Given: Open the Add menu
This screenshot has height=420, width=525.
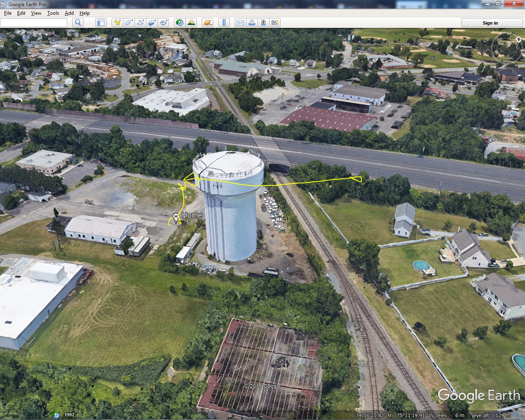Looking at the screenshot, I should (x=69, y=13).
